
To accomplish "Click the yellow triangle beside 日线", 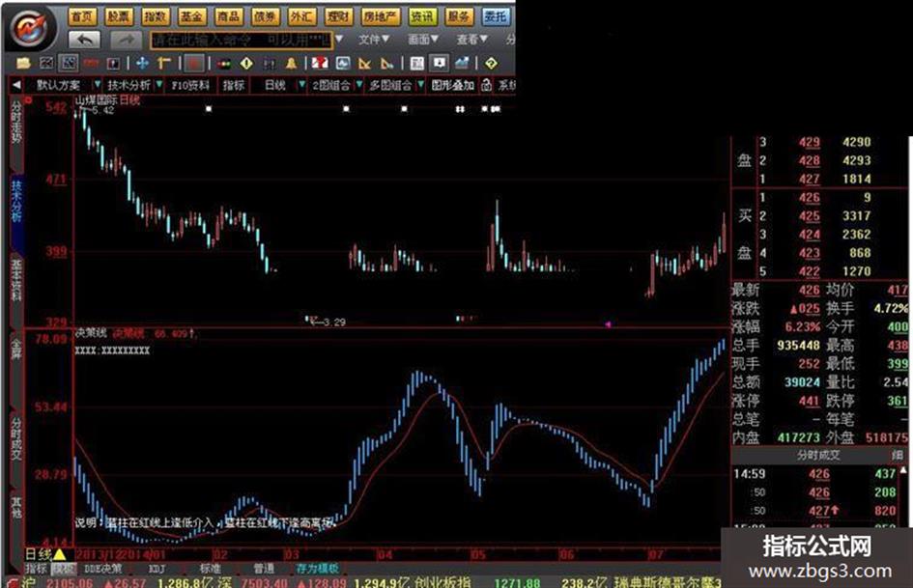I will pos(59,553).
